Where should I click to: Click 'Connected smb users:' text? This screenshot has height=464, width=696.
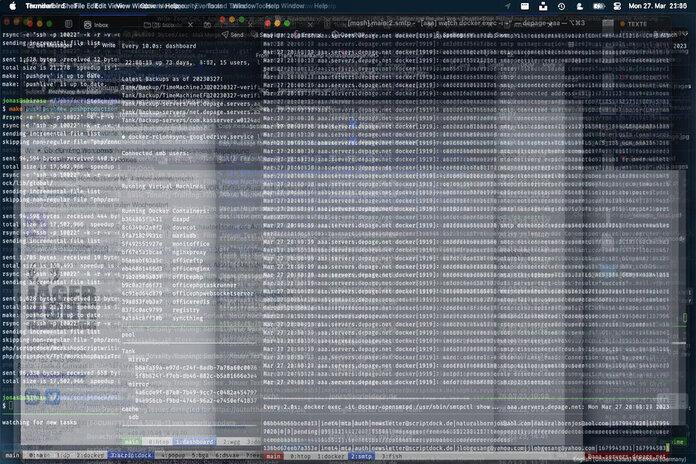[155, 153]
